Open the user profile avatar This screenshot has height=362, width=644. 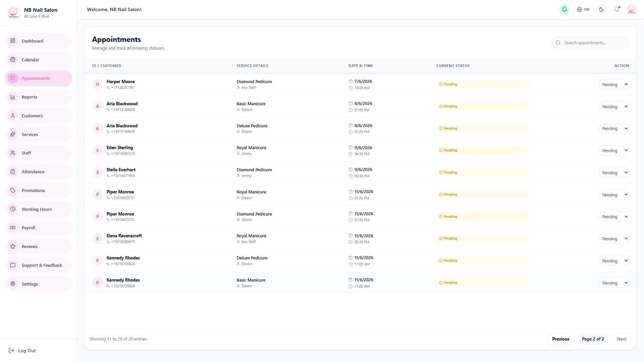pos(632,9)
